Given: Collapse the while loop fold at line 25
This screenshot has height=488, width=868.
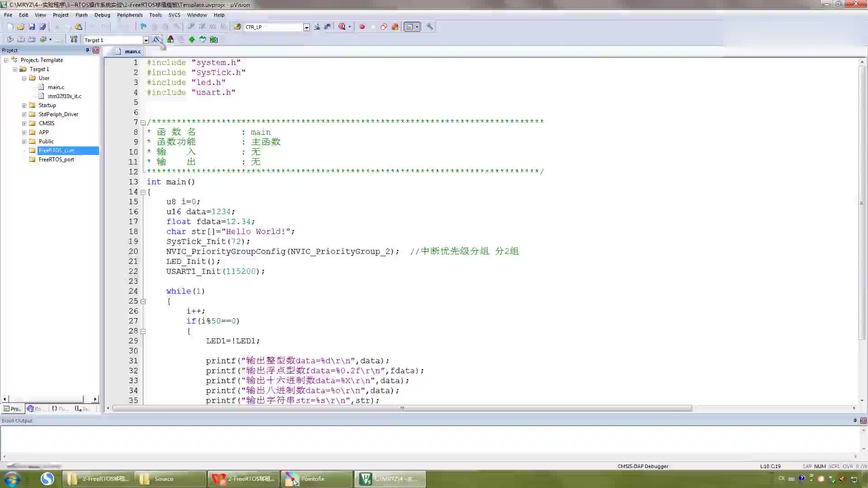Looking at the screenshot, I should coord(143,301).
